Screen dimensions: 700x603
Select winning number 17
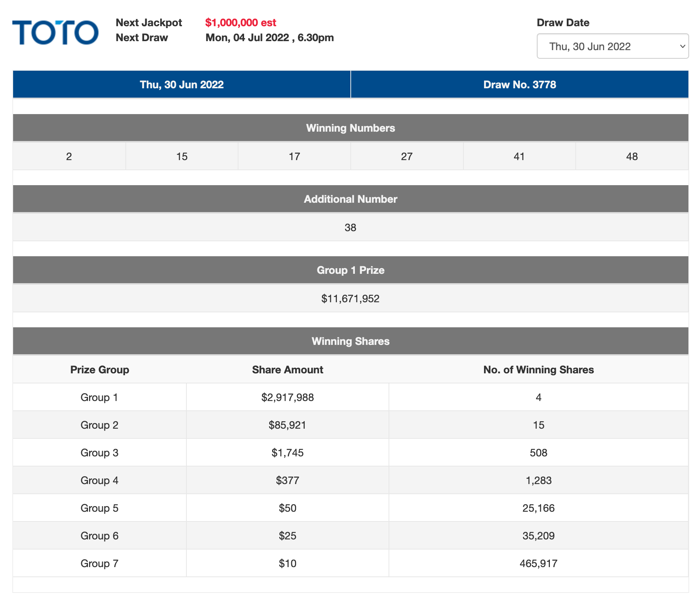(294, 156)
